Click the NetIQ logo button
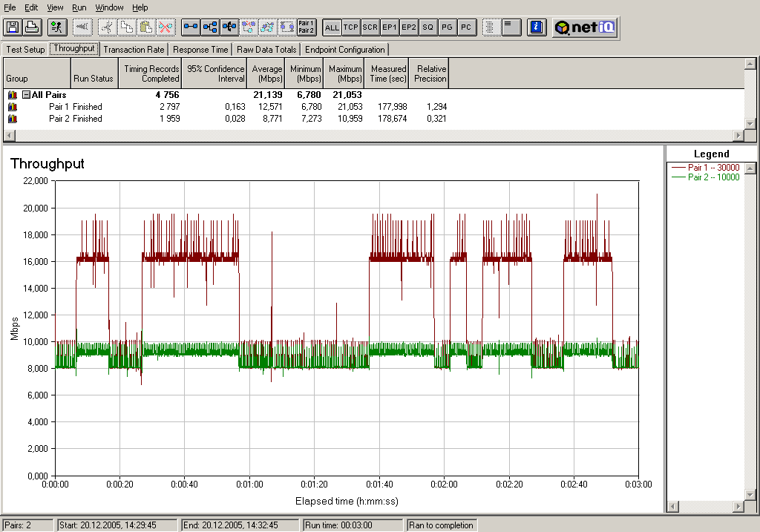760x532 pixels. tap(585, 27)
